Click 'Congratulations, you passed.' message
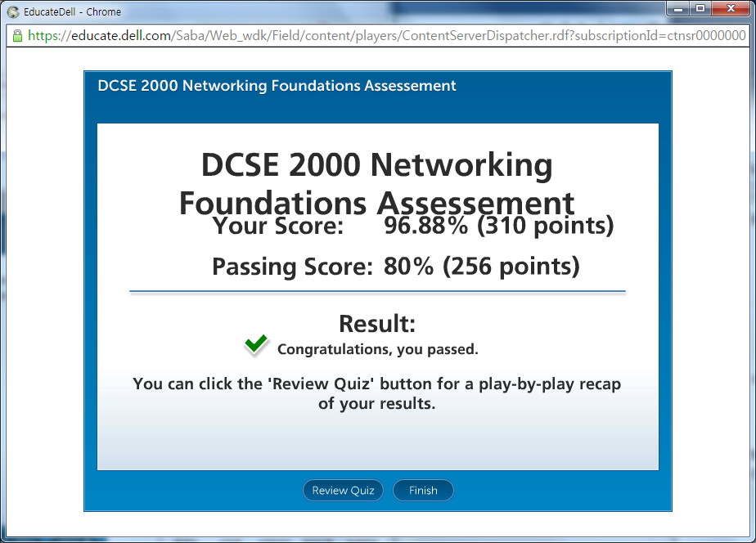The height and width of the screenshot is (543, 756). (x=377, y=349)
